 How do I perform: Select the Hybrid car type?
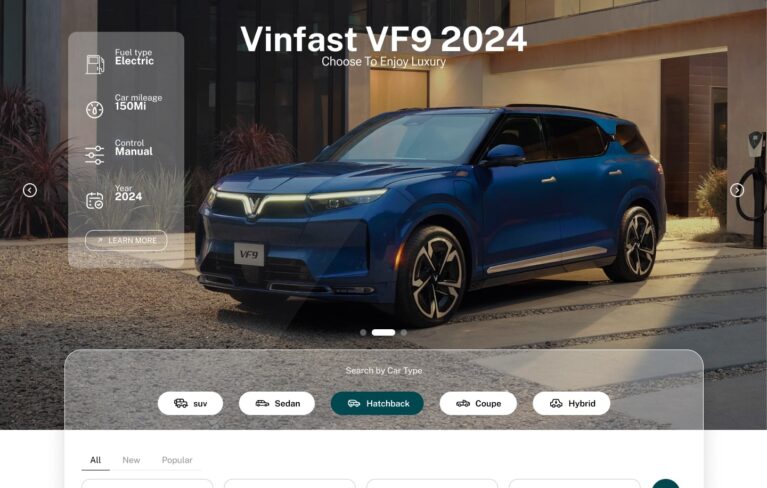click(x=571, y=403)
